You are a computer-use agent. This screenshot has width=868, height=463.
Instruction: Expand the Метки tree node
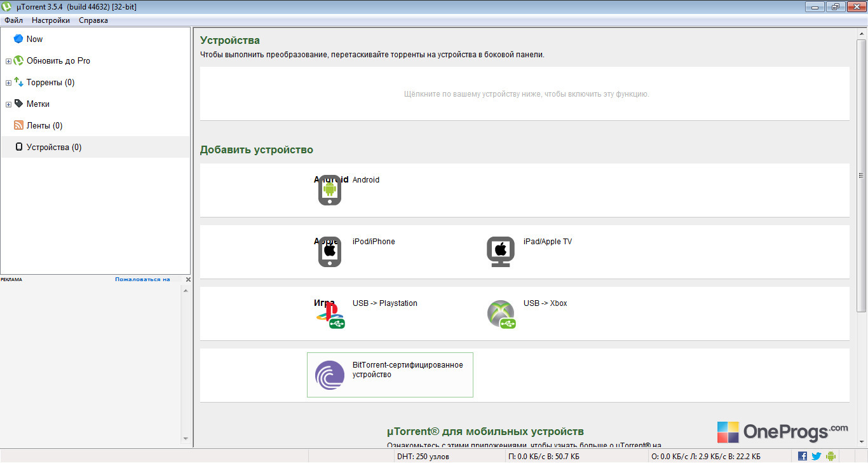point(8,104)
